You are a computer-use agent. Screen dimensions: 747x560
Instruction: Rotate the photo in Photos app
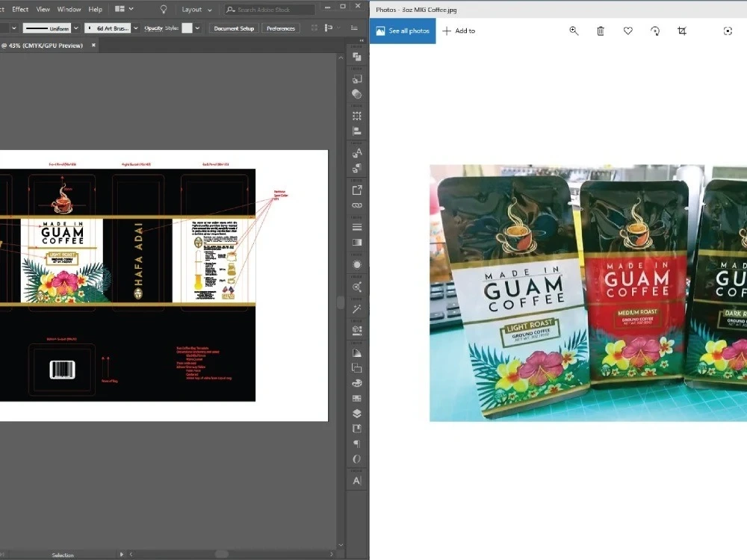coord(655,31)
